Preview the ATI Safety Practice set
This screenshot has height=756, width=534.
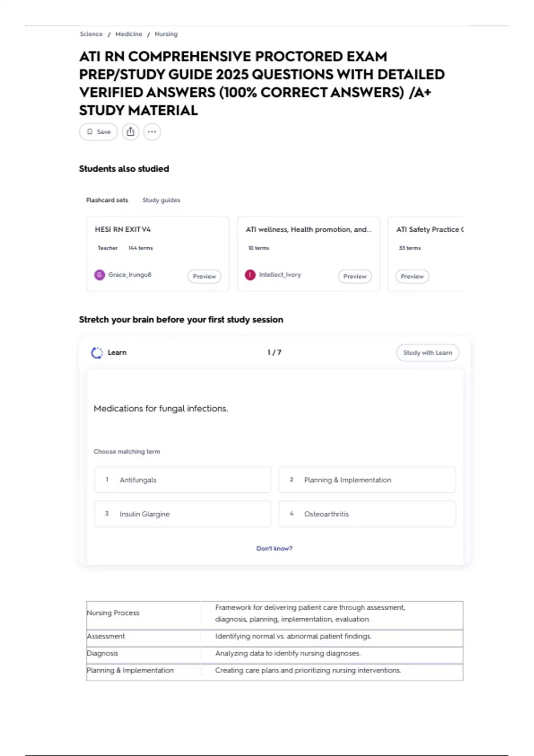point(412,276)
